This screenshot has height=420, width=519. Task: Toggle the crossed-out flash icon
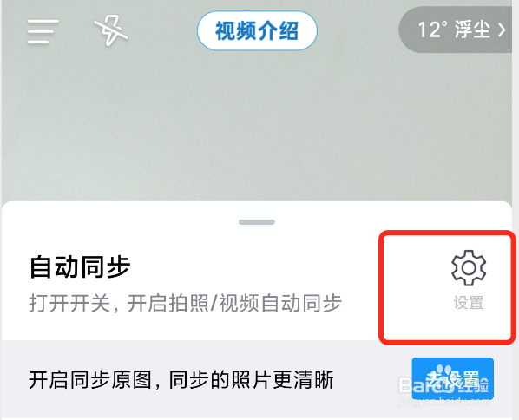pos(110,30)
